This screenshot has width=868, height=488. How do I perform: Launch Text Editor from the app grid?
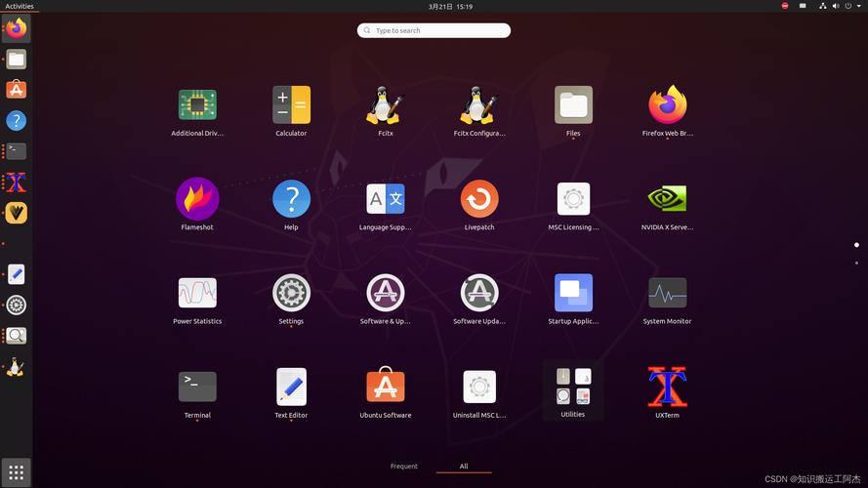point(291,392)
